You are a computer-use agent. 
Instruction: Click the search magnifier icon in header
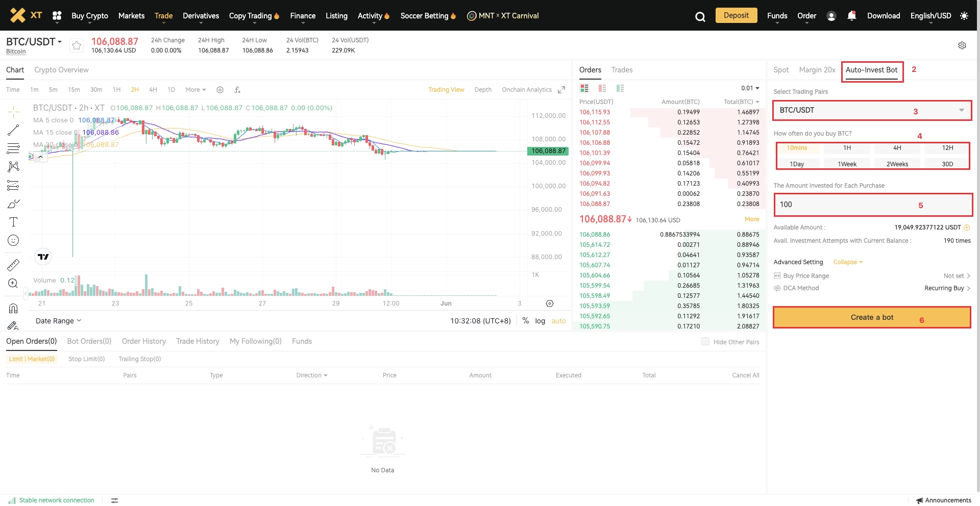coord(700,17)
